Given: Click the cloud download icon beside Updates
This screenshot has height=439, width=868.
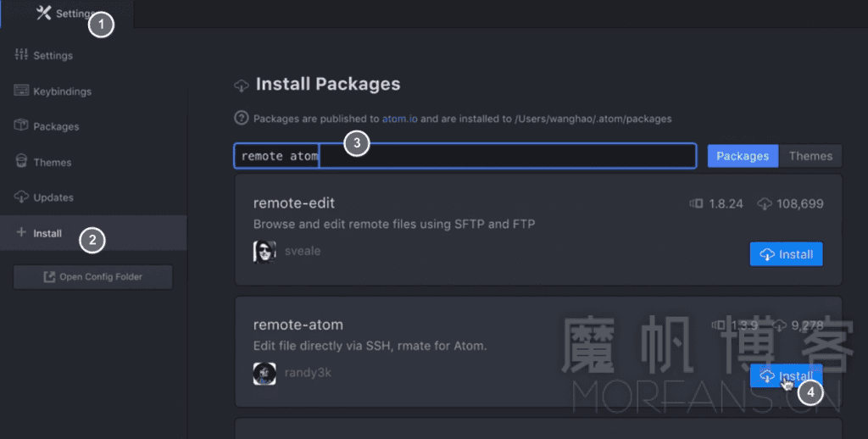Looking at the screenshot, I should (21, 197).
